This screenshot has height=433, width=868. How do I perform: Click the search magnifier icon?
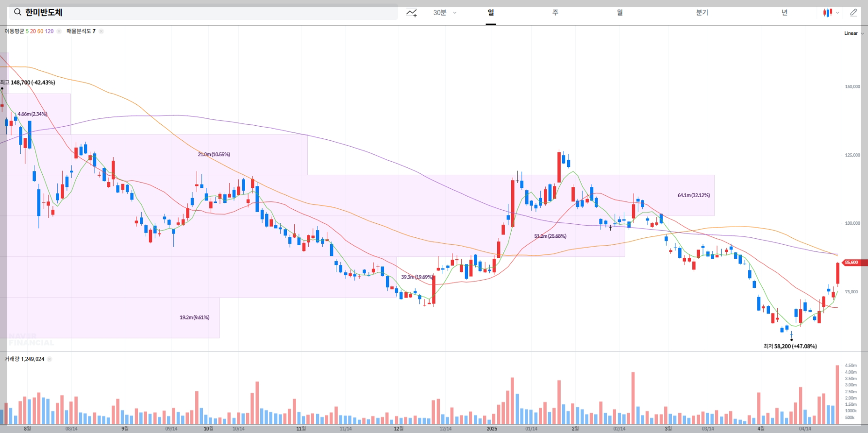click(x=17, y=12)
